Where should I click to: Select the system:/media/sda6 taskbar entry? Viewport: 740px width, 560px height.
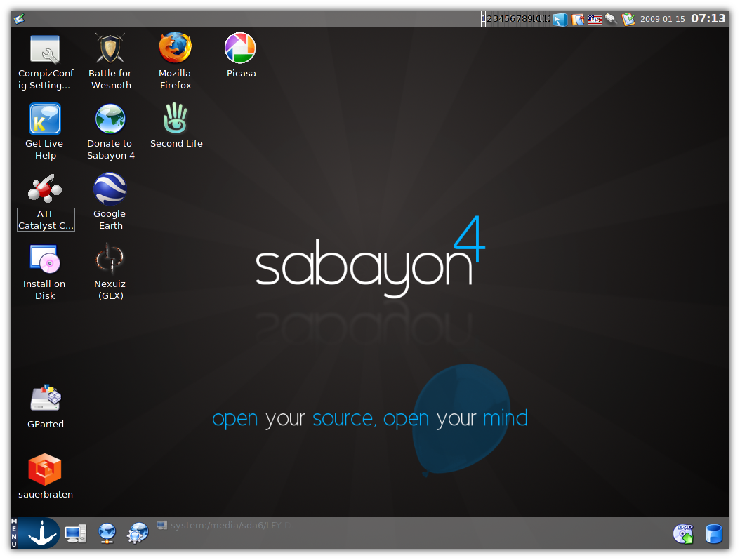pos(223,525)
